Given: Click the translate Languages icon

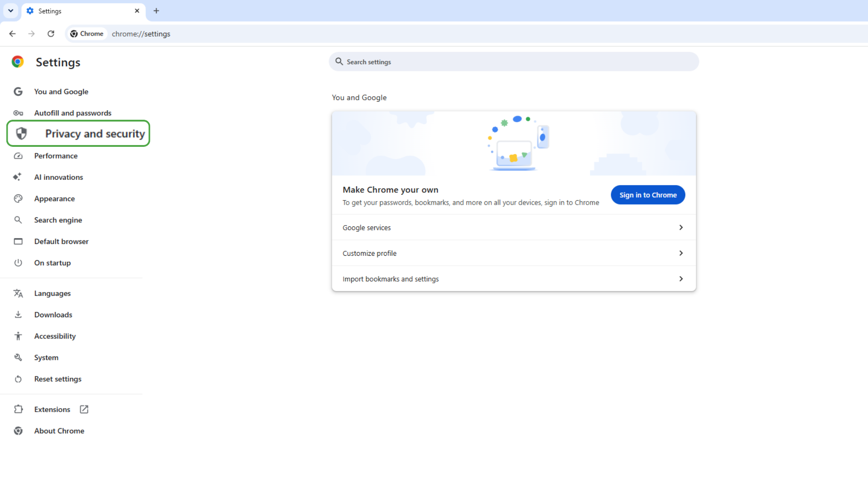Looking at the screenshot, I should [18, 293].
